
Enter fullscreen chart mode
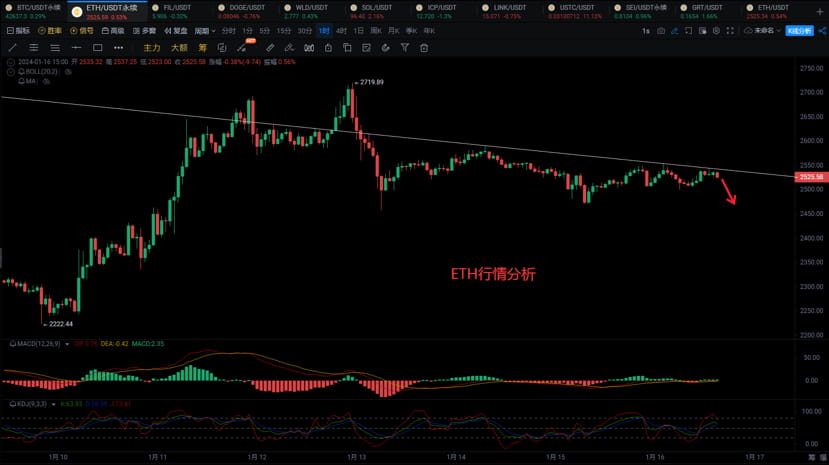730,31
